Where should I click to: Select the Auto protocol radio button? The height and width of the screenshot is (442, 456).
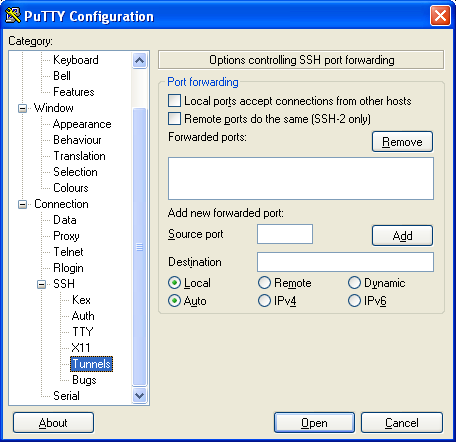174,301
